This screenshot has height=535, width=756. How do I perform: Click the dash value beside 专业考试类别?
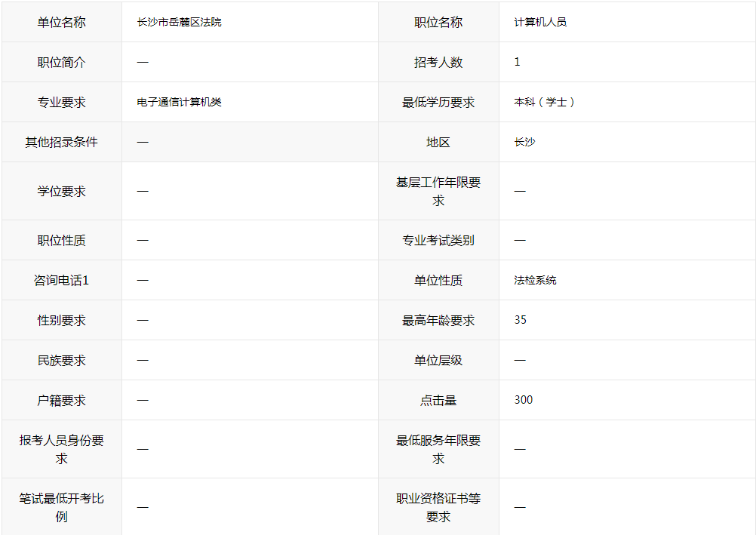[x=520, y=240]
